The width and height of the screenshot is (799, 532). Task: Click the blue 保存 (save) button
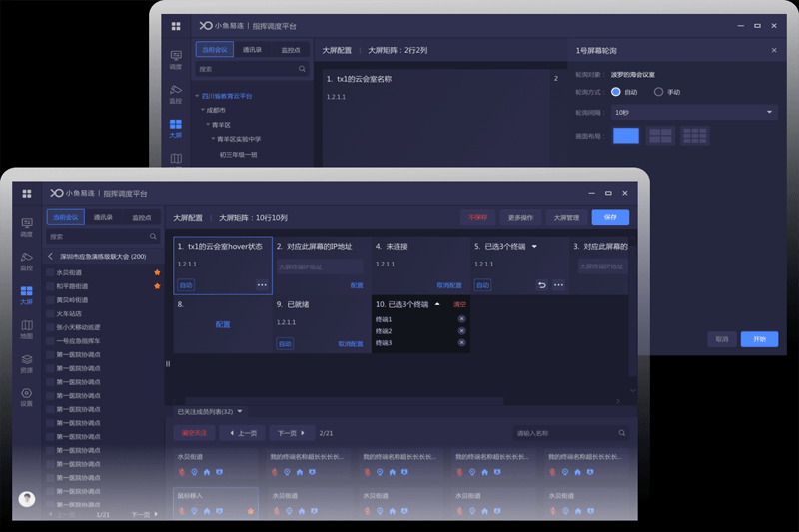[609, 217]
